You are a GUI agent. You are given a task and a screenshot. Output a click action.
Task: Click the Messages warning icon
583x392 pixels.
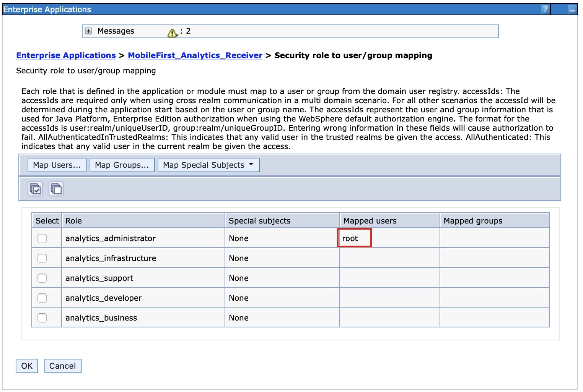coord(173,33)
